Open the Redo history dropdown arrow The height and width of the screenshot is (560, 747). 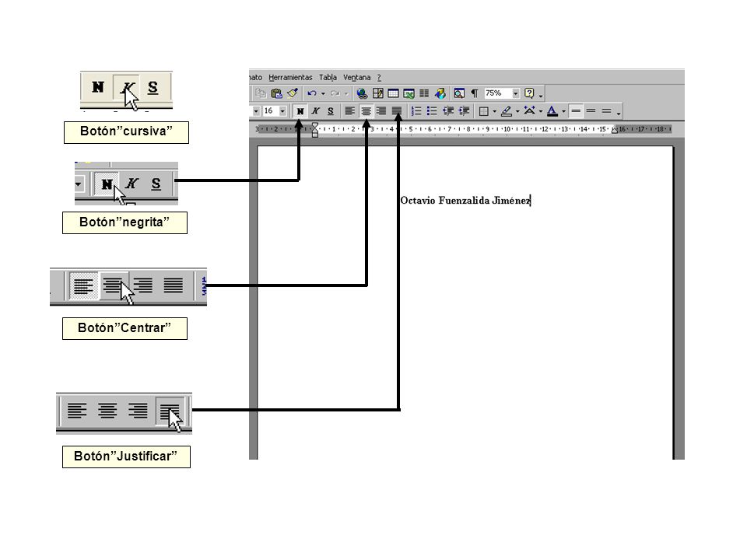[346, 93]
